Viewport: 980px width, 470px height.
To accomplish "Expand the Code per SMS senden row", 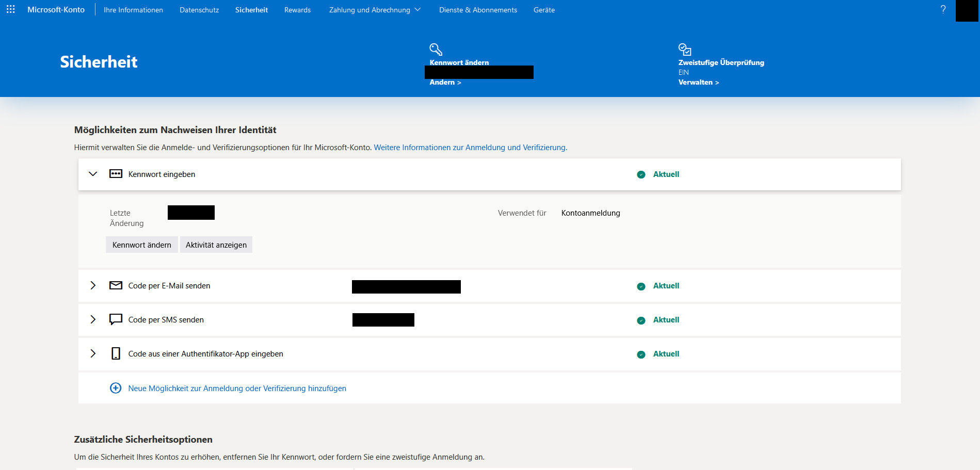I will (x=93, y=319).
